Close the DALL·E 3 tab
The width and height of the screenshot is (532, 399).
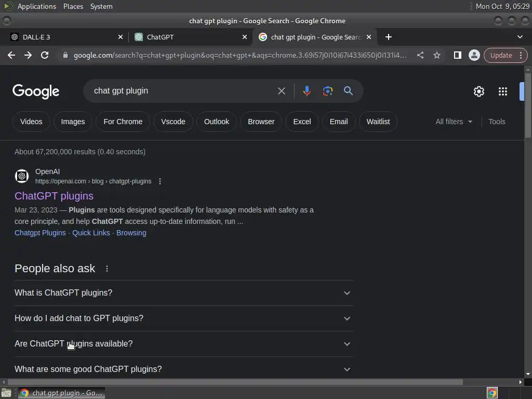(x=121, y=37)
